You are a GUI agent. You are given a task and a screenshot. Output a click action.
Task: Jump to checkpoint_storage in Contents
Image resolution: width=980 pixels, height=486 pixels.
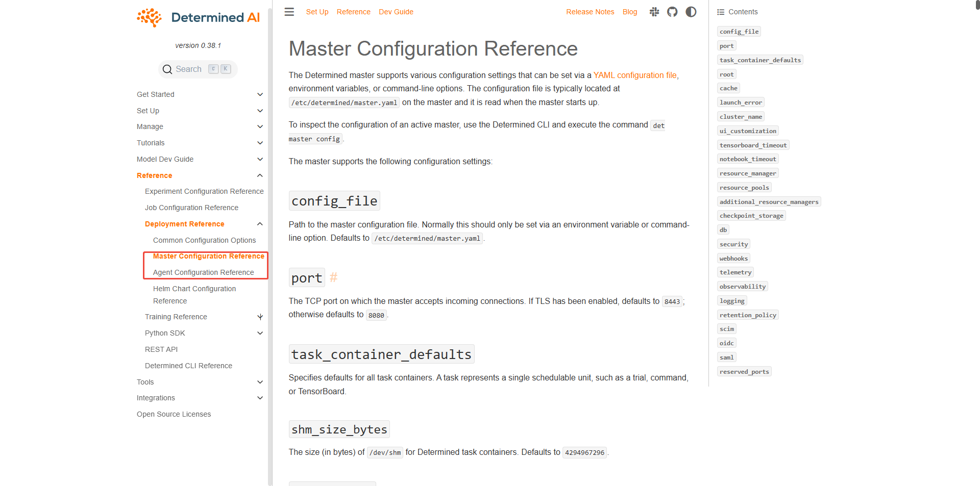point(751,216)
